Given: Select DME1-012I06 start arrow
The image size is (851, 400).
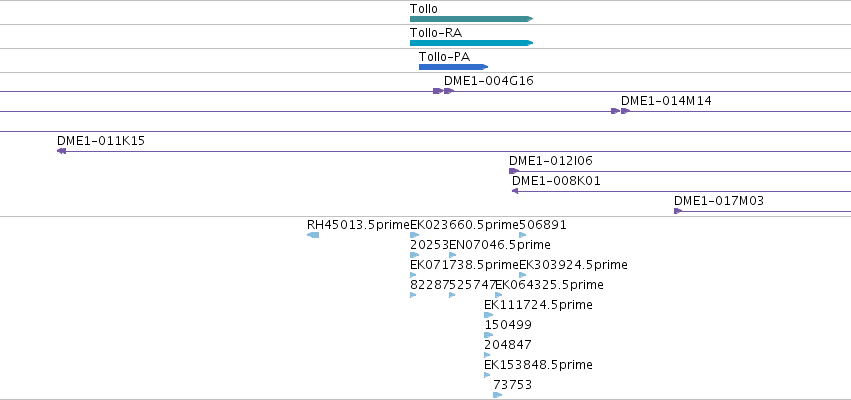Looking at the screenshot, I should pos(513,171).
